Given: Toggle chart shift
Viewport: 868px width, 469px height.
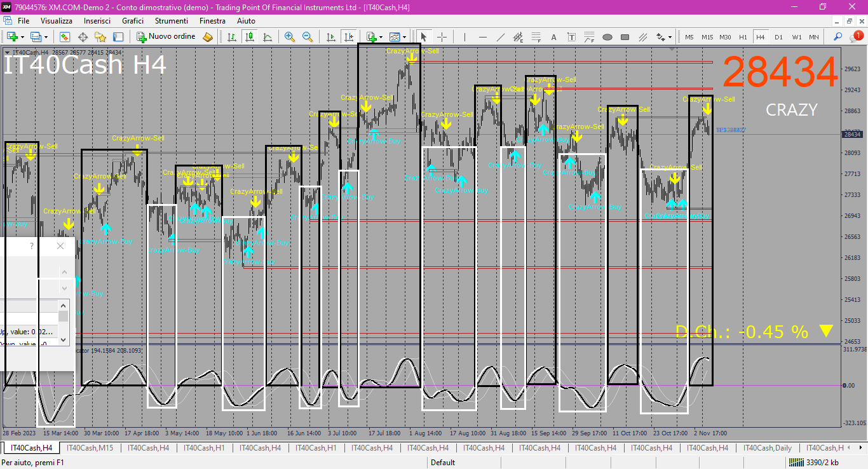Looking at the screenshot, I should pyautogui.click(x=348, y=37).
